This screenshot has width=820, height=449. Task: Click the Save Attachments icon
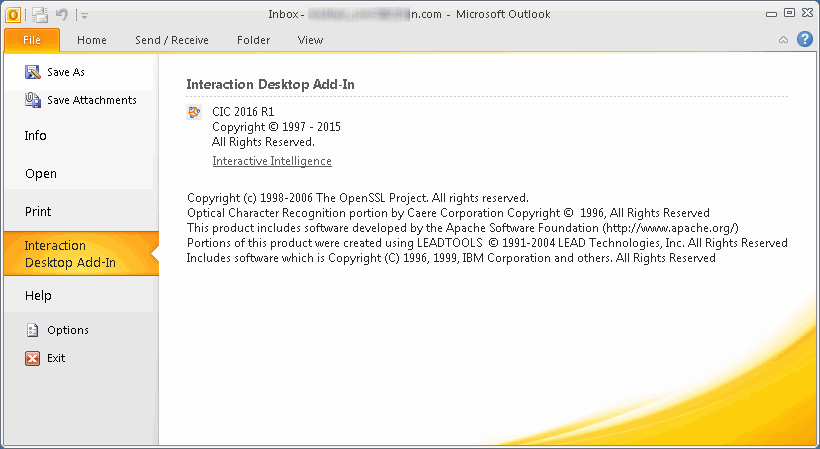point(32,100)
